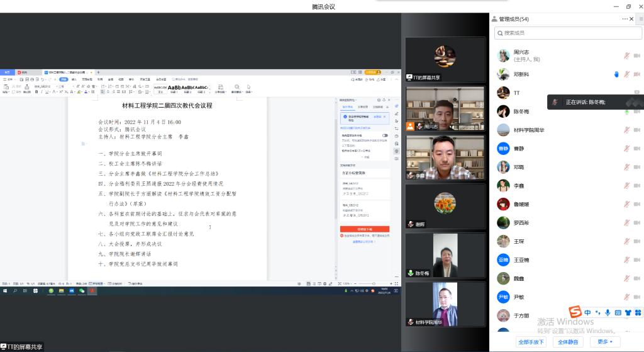Select the 陈冬梅 video thumbnail

(445, 256)
